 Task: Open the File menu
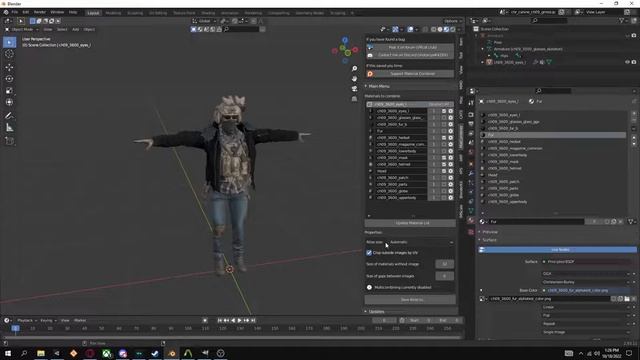click(15, 12)
